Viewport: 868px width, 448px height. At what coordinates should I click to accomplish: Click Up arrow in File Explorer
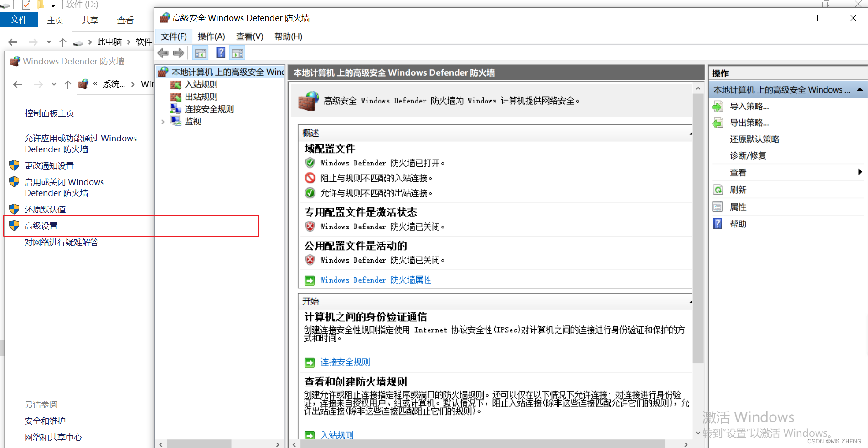[x=63, y=42]
